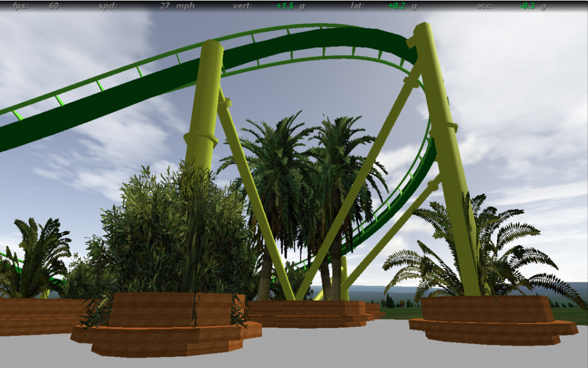Viewport: 588px width, 368px height.
Task: Click the acc label in the HUD
Action: click(x=485, y=6)
